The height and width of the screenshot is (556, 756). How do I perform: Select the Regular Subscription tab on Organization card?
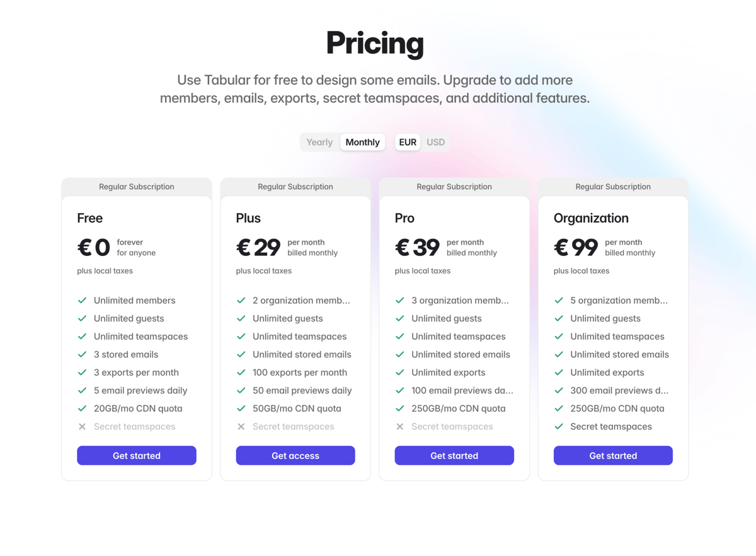(613, 187)
